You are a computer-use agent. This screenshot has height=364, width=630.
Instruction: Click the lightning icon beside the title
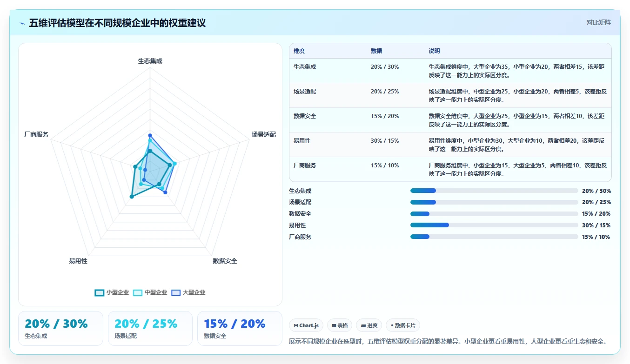click(x=22, y=23)
